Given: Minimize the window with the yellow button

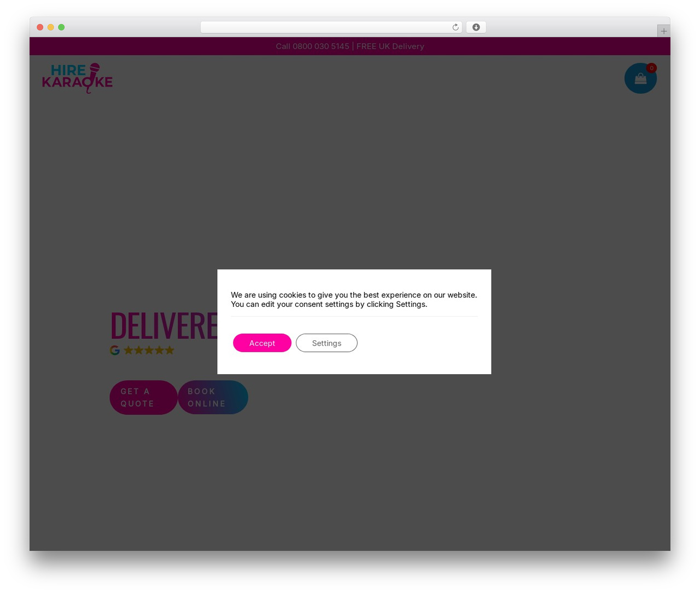Looking at the screenshot, I should tap(51, 27).
